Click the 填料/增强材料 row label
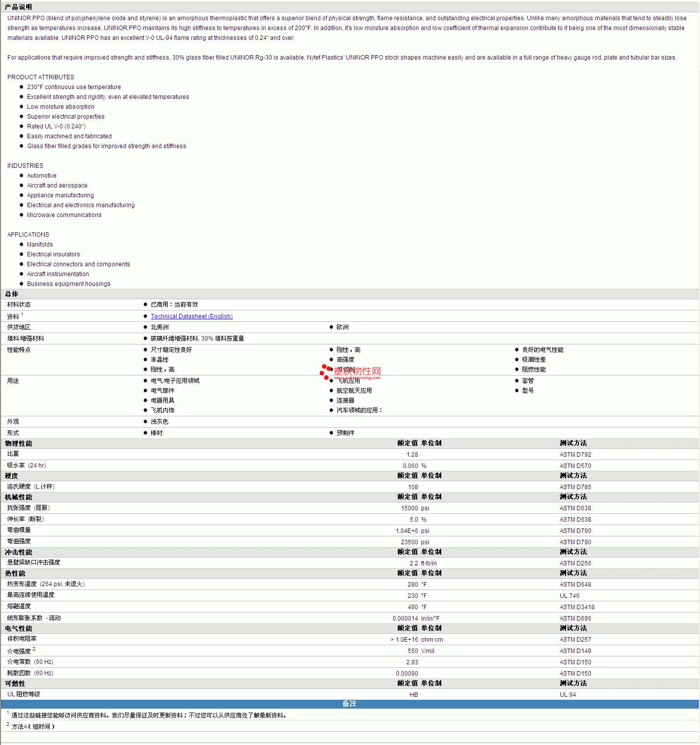The height and width of the screenshot is (745, 700). 26,339
